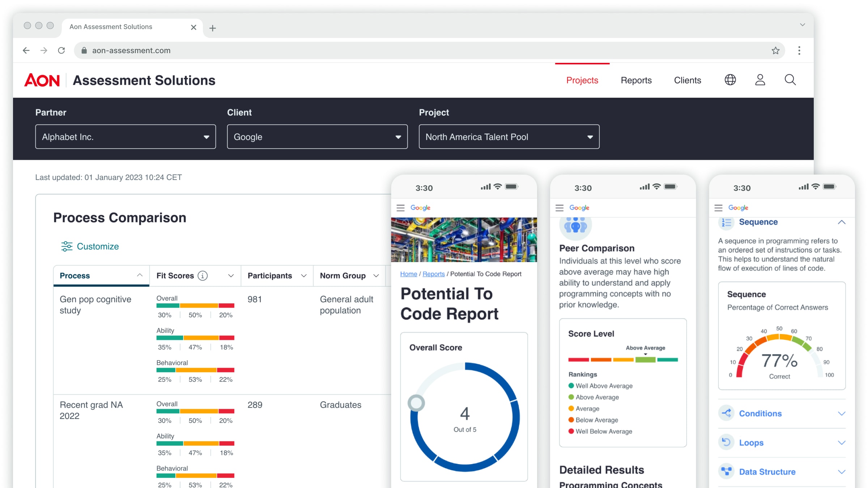The image size is (868, 488).
Task: Click the Data Structure section title
Action: tap(767, 472)
